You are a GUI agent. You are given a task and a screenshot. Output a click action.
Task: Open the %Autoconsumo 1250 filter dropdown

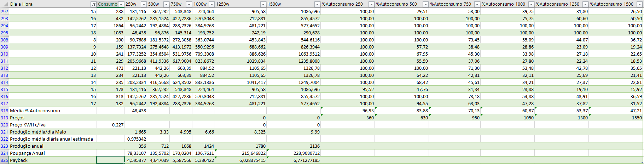tap(585, 4)
